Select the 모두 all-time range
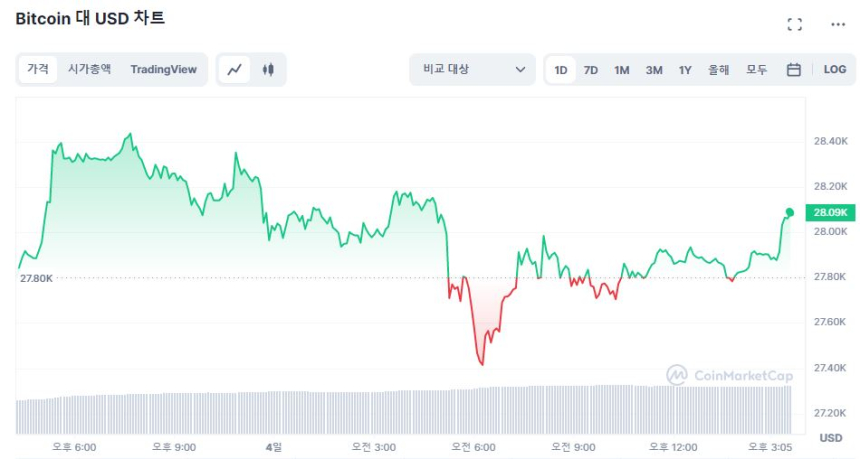Image resolution: width=860 pixels, height=459 pixels. point(756,70)
